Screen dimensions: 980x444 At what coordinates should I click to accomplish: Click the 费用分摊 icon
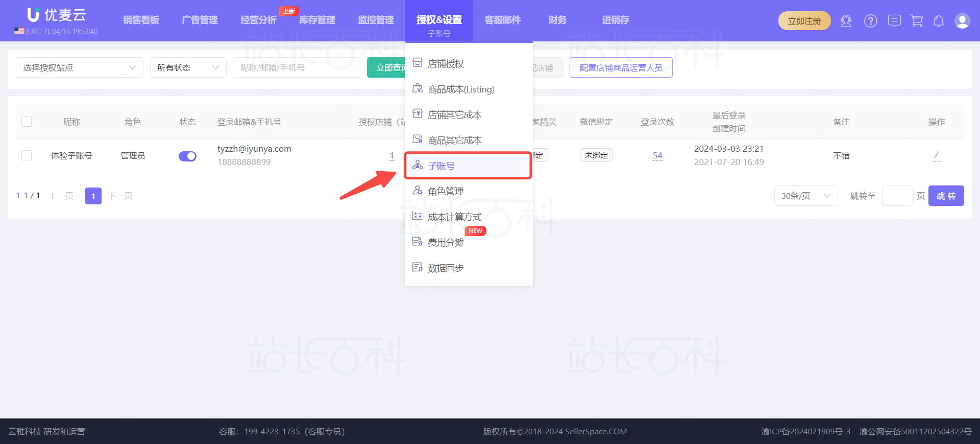418,242
